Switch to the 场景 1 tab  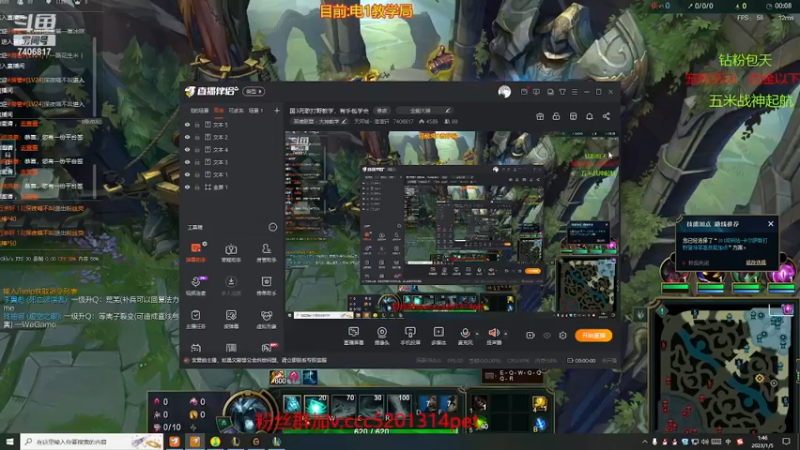pyautogui.click(x=256, y=110)
